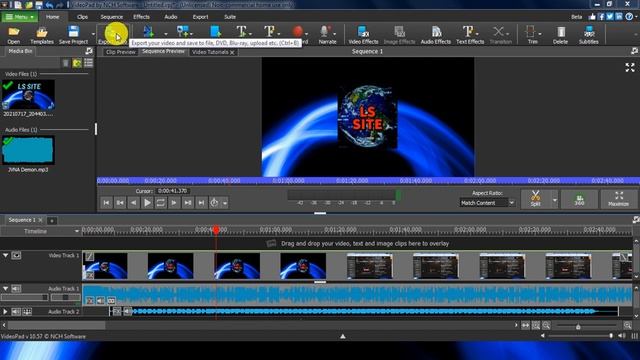Open the Video Effects tool
640x360 pixels.
click(363, 34)
